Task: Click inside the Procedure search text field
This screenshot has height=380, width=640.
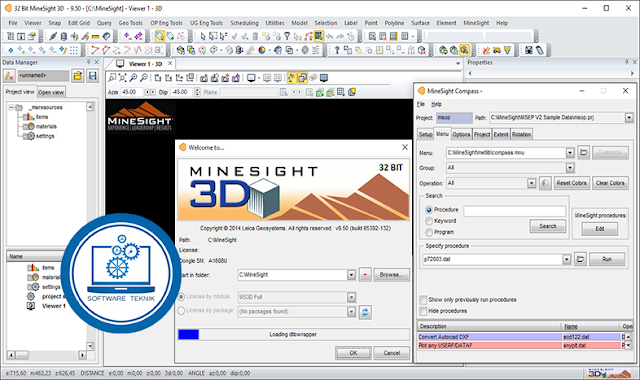Action: tap(515, 211)
